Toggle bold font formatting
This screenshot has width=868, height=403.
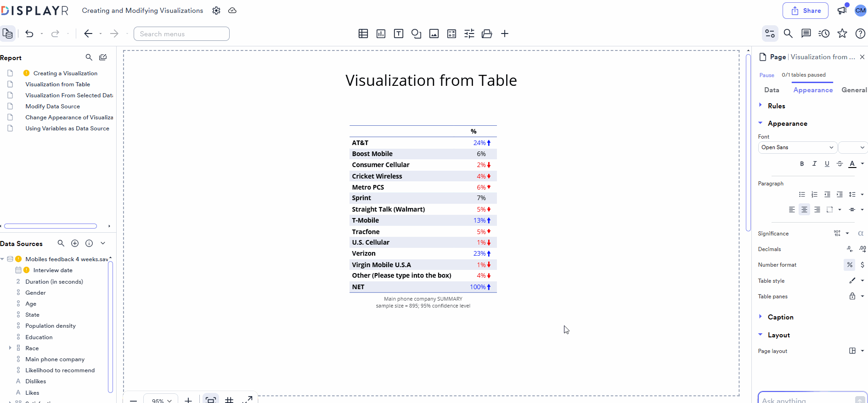[802, 164]
